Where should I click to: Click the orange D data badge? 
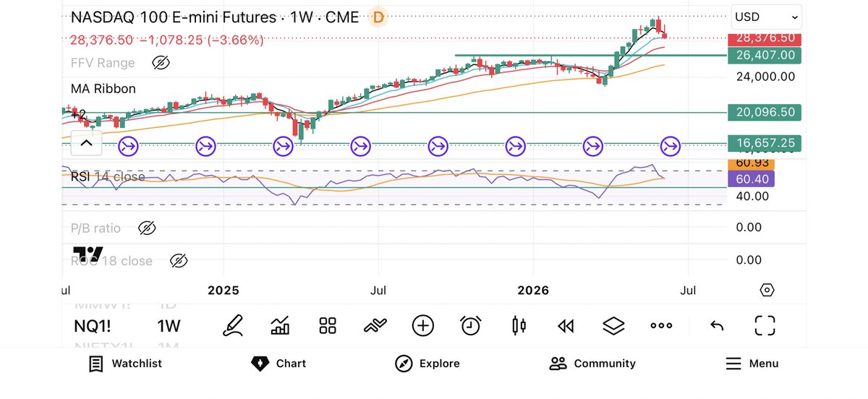pos(378,17)
